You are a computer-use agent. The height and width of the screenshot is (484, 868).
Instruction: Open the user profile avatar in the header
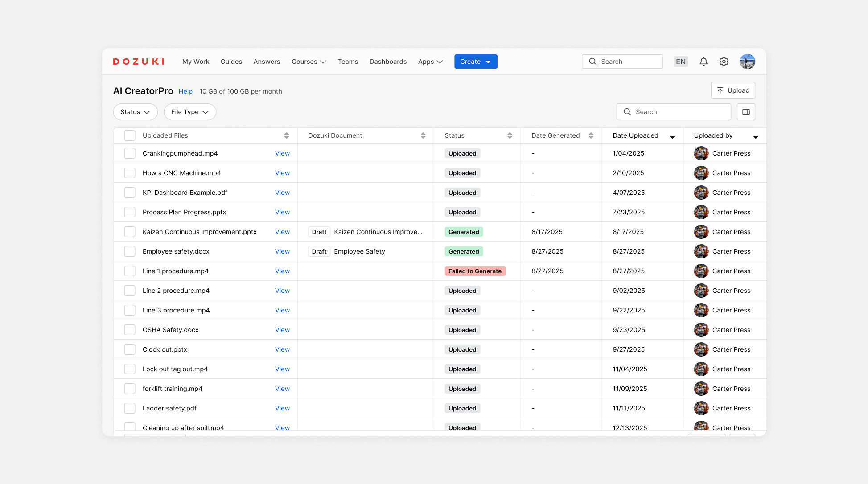tap(747, 62)
